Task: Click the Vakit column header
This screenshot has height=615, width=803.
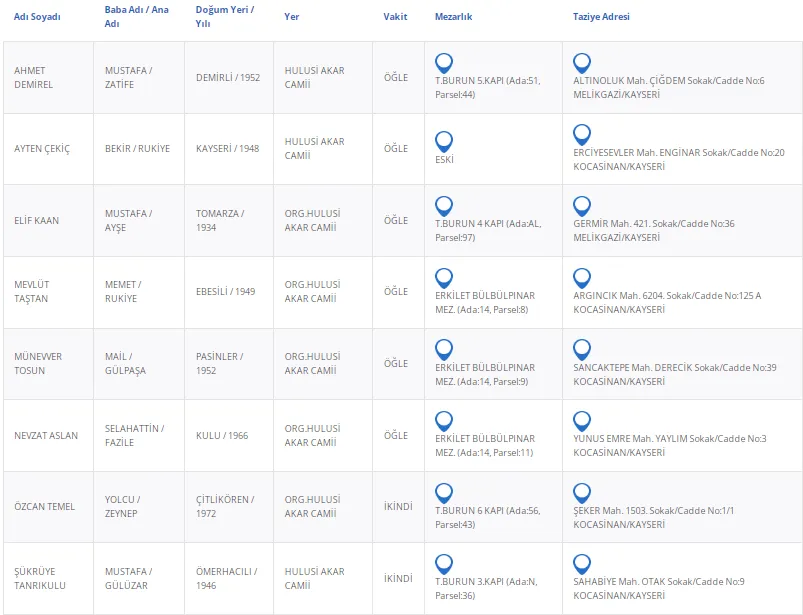Action: click(x=395, y=17)
